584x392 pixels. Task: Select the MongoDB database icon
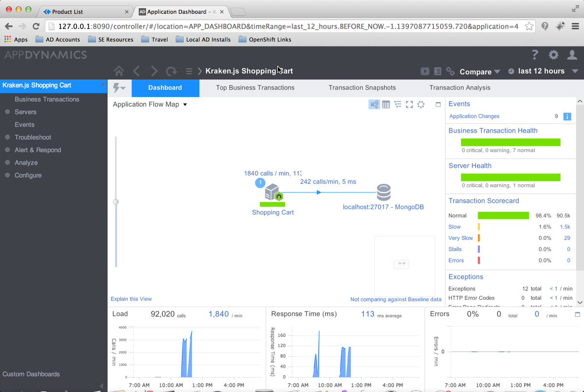point(384,192)
